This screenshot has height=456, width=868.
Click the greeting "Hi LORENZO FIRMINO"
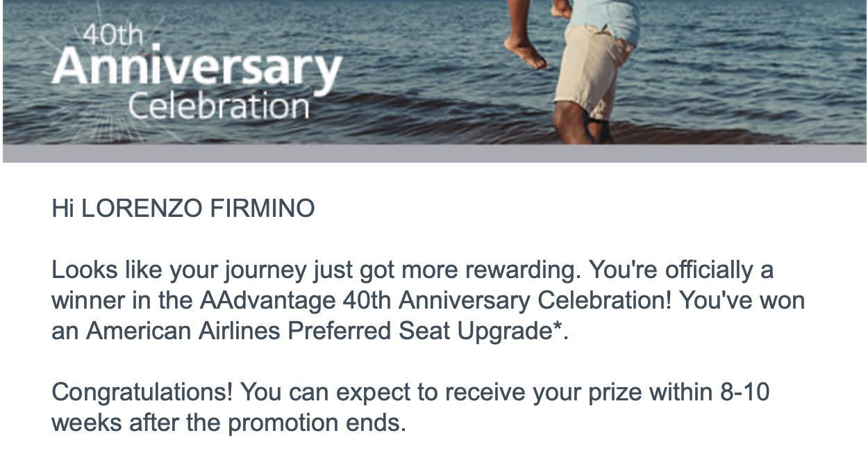pyautogui.click(x=183, y=209)
